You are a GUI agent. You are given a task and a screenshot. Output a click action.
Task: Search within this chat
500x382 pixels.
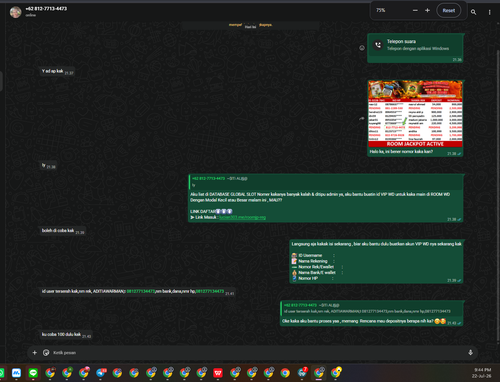pos(473,12)
